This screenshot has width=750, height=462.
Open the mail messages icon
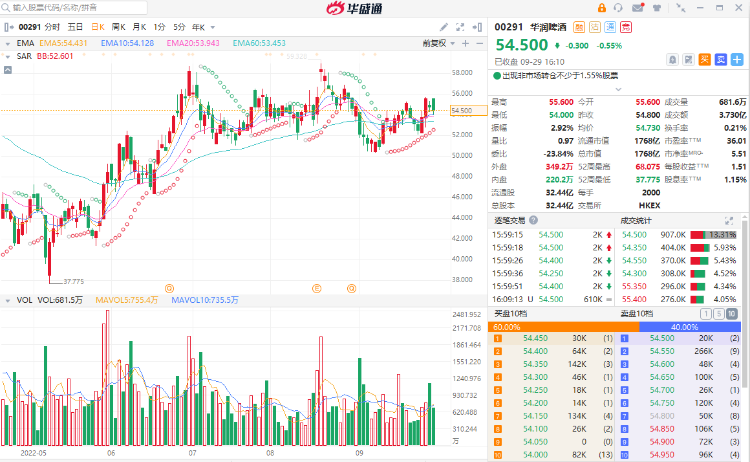pos(638,8)
